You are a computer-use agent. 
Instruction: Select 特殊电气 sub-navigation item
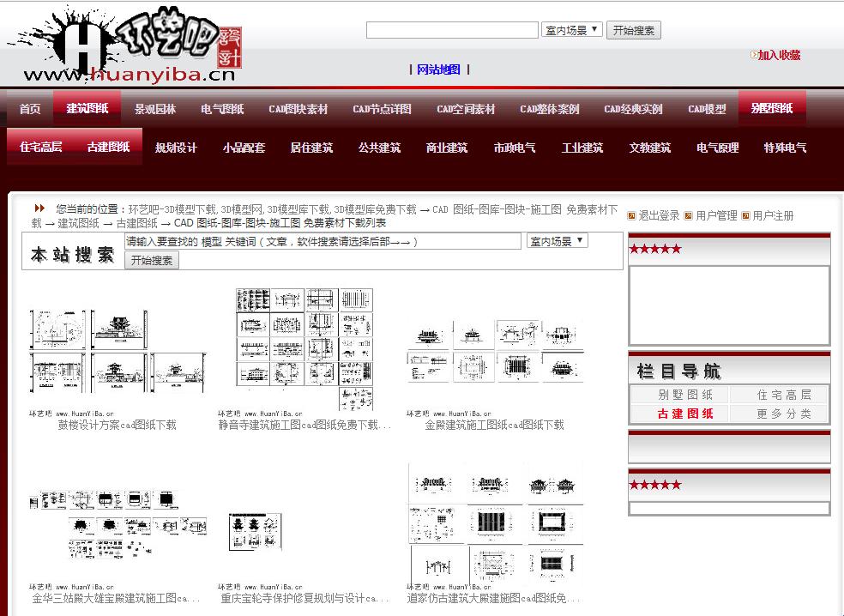(x=786, y=148)
